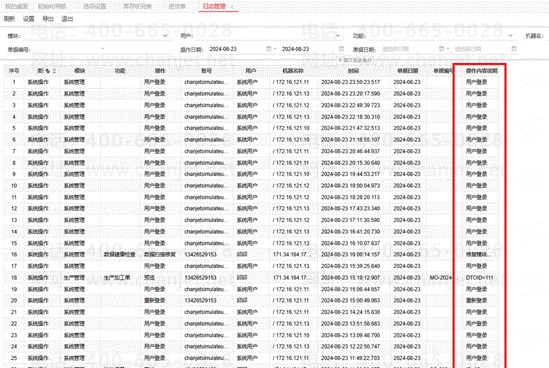This screenshot has height=368, width=549.
Task: Open calendar icon for operation start date
Action: (269, 49)
